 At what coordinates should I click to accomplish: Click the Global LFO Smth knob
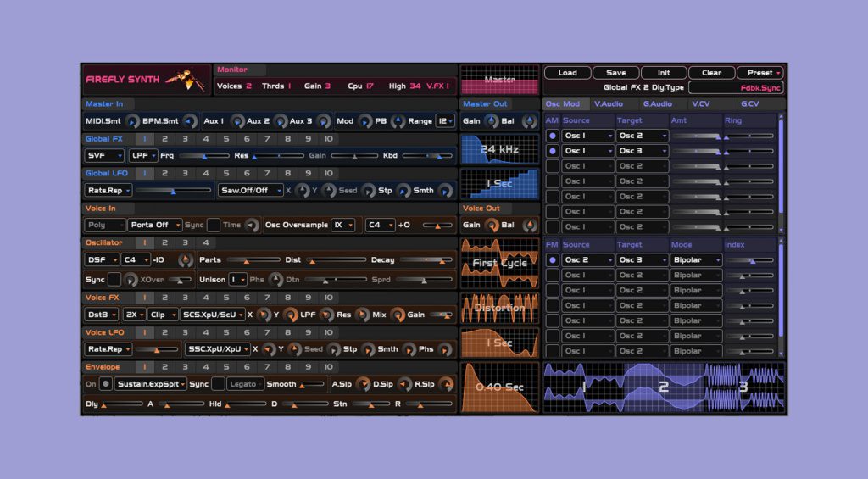[x=445, y=191]
